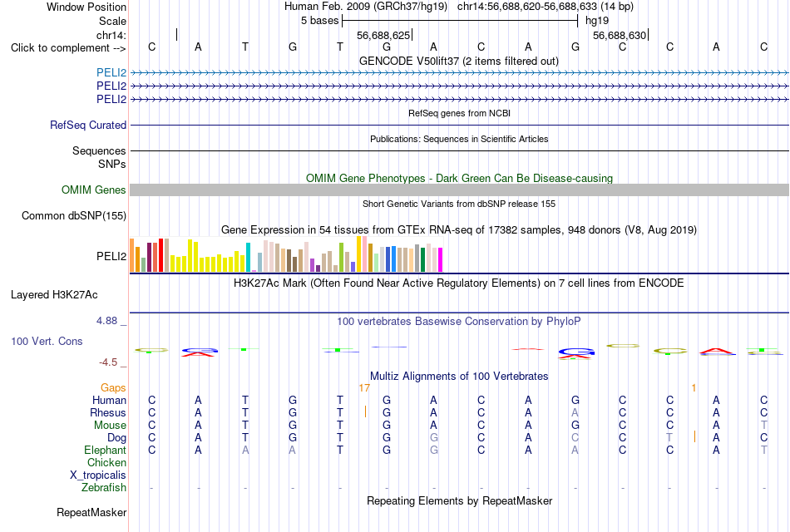
Task: Select the OMIM Genes track label
Action: point(94,190)
